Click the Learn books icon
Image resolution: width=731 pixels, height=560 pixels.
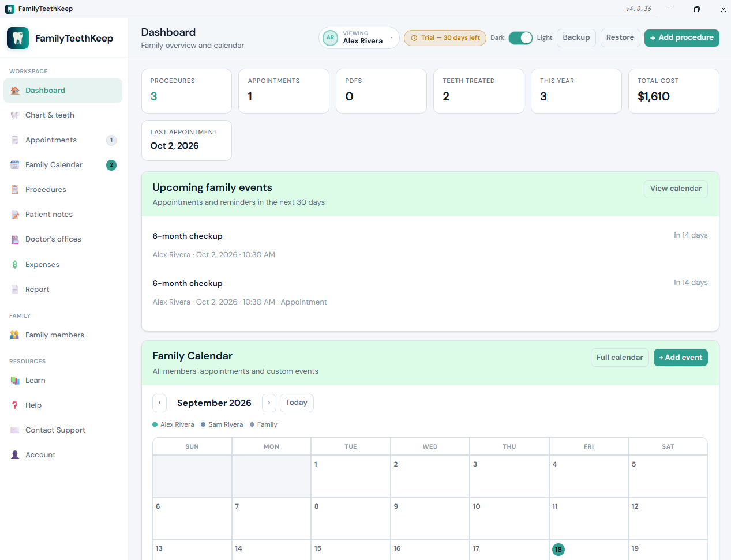pos(15,381)
